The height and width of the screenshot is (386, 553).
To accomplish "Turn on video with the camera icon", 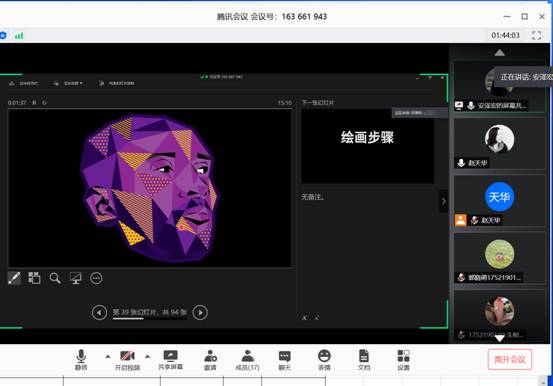I will point(127,360).
